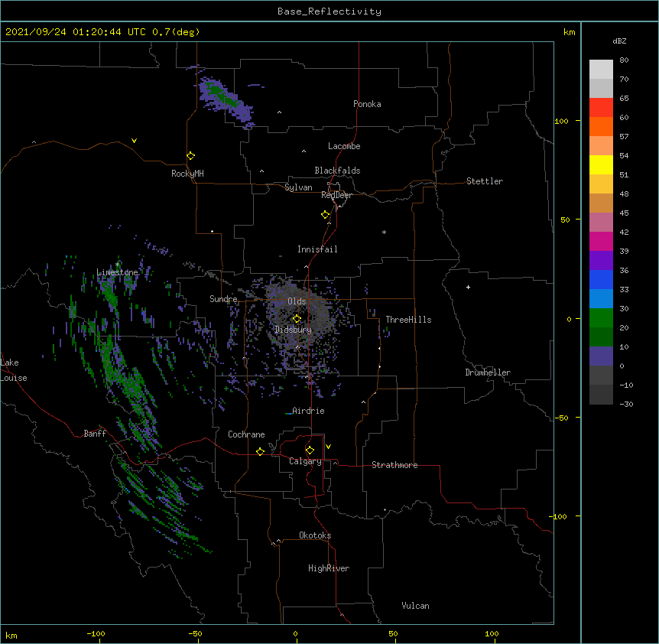Click the Airdrie city label
Image resolution: width=659 pixels, height=644 pixels.
pyautogui.click(x=308, y=411)
